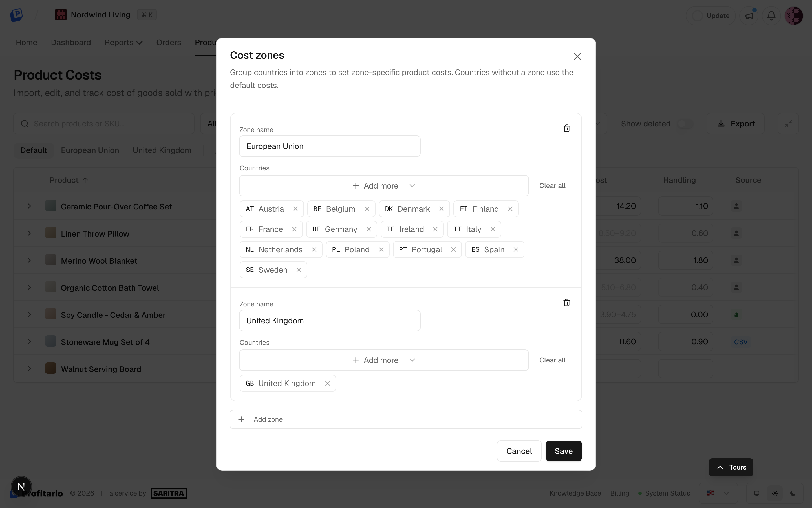Viewport: 812px width, 508px height.
Task: Open the Dashboard tab
Action: (x=71, y=43)
